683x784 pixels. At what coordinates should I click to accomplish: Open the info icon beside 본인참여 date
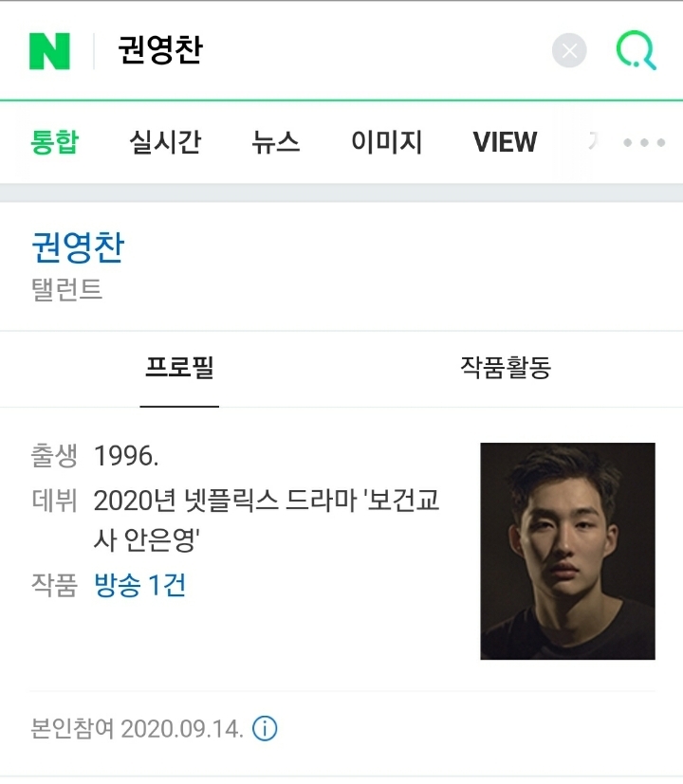point(265,729)
